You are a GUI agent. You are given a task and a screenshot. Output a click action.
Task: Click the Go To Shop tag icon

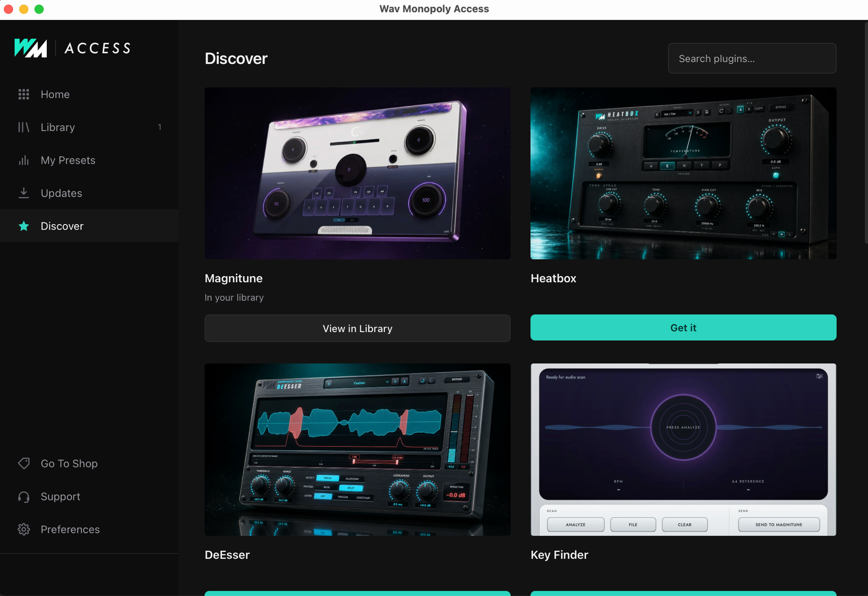(24, 464)
